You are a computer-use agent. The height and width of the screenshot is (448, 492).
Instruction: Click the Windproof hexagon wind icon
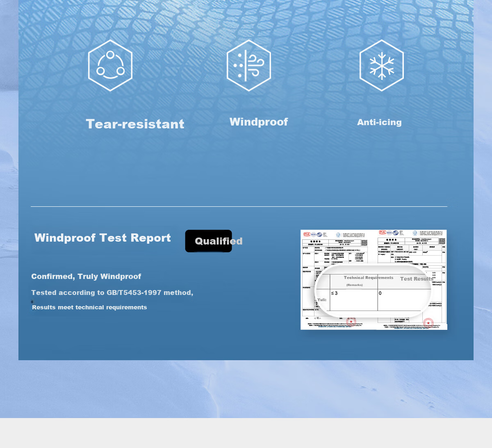click(x=249, y=66)
